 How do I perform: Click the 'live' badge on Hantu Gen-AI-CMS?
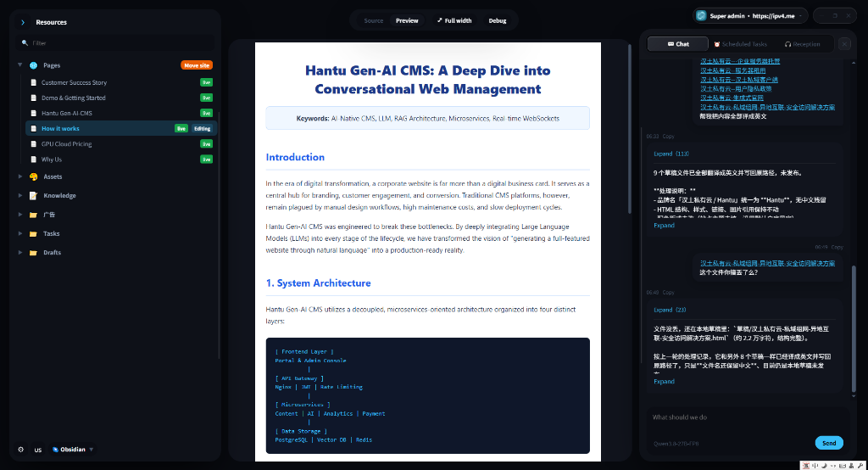tap(207, 113)
